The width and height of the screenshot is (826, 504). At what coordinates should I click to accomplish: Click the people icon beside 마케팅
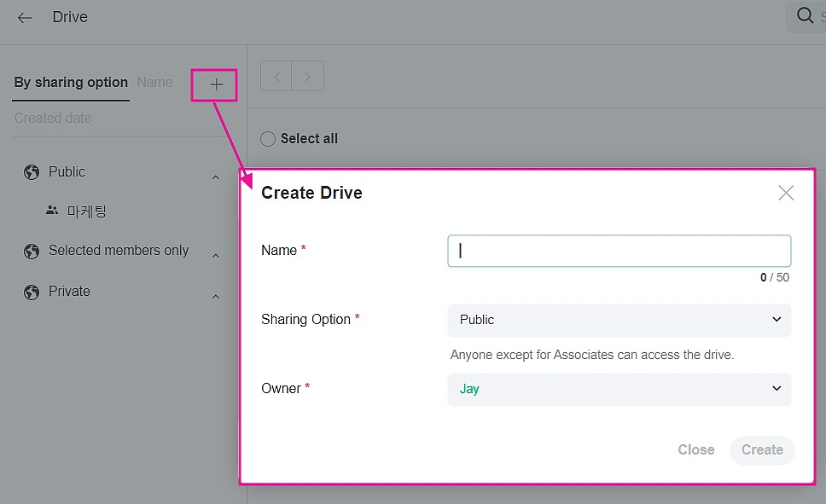tap(52, 211)
